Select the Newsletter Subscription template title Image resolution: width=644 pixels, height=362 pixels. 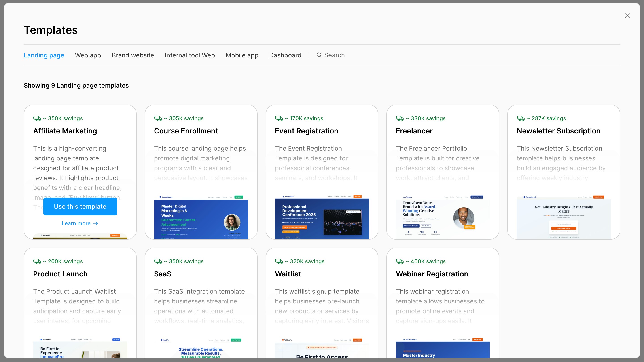(559, 131)
